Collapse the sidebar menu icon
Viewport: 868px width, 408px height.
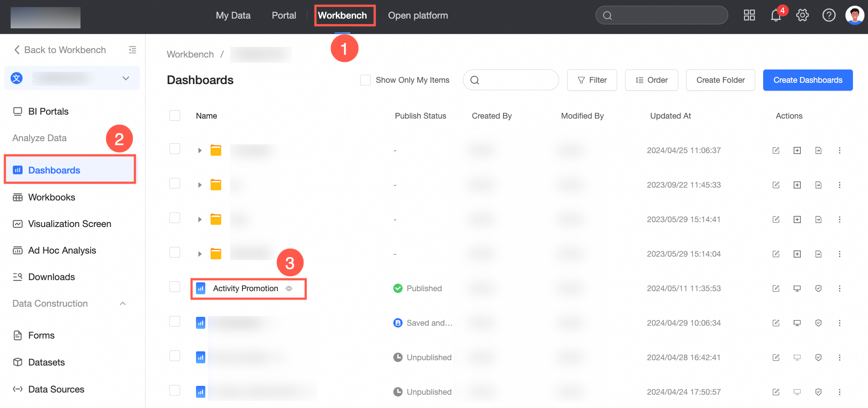[132, 50]
